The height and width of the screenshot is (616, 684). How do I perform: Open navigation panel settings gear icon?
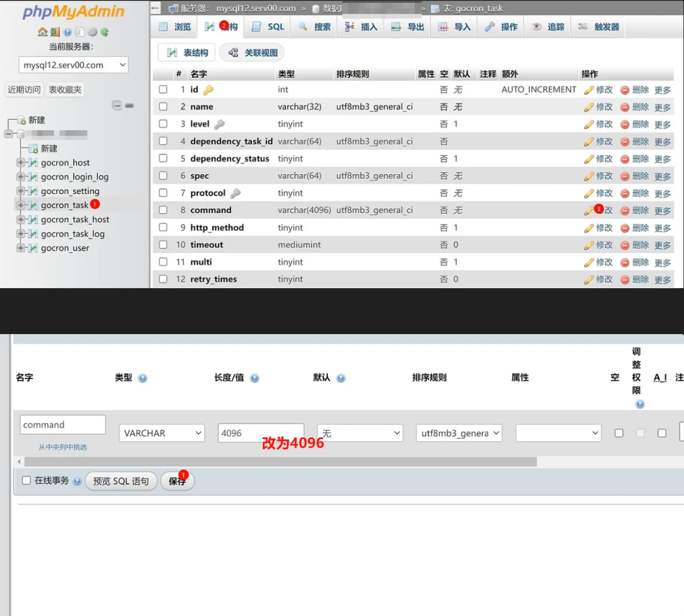92,32
